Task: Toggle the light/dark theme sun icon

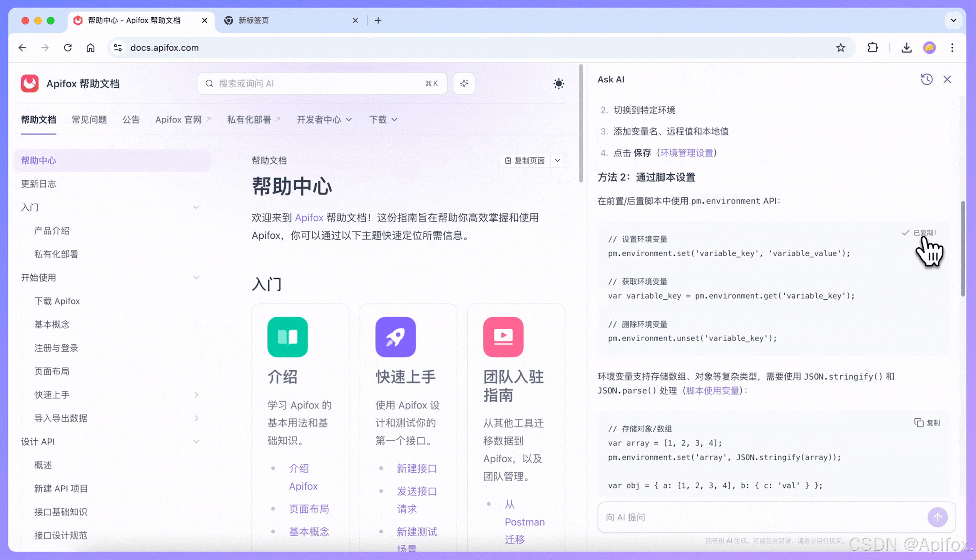Action: pos(558,83)
